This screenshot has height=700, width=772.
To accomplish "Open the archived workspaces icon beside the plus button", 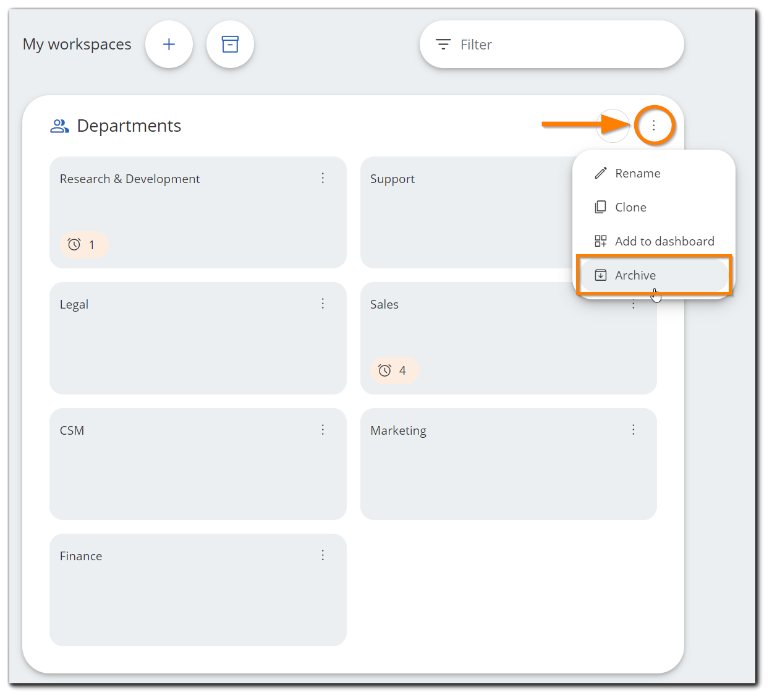I will coord(230,44).
